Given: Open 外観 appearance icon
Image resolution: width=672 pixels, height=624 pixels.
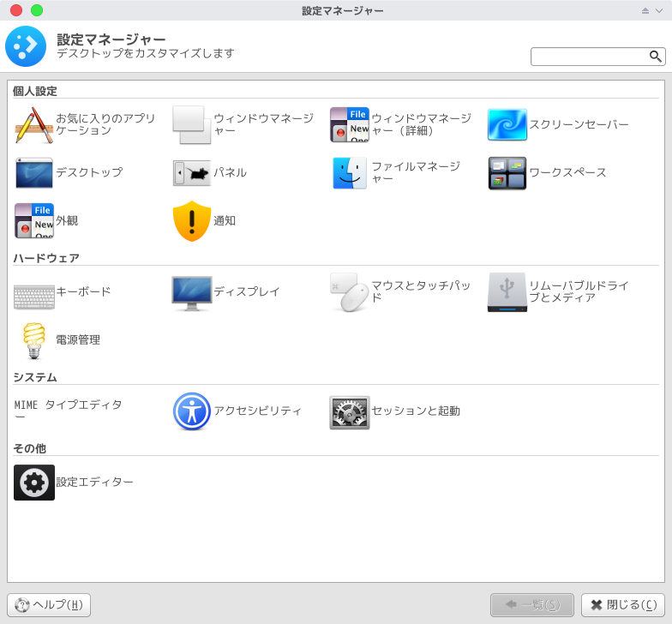Looking at the screenshot, I should tap(34, 221).
